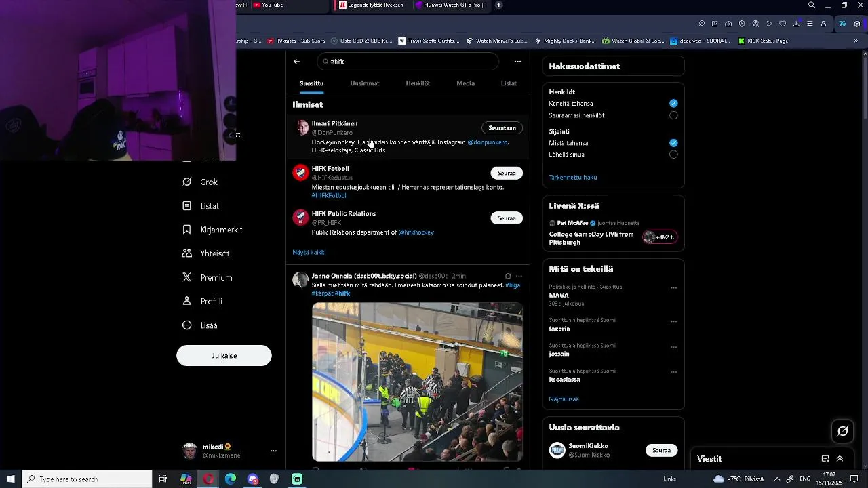Image resolution: width=868 pixels, height=488 pixels.
Task: Open the three-dot menu on Janne Onnela's post
Action: point(519,277)
